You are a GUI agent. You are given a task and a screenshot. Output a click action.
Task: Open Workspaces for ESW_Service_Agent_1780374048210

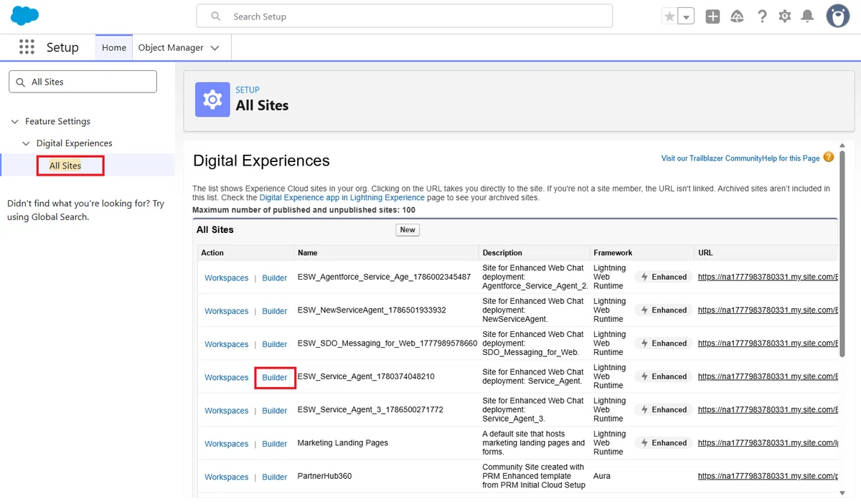(x=226, y=377)
